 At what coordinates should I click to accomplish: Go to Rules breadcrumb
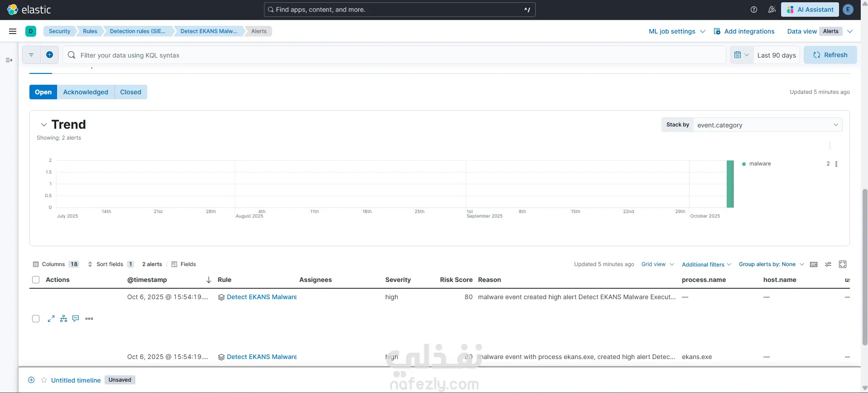pyautogui.click(x=90, y=31)
